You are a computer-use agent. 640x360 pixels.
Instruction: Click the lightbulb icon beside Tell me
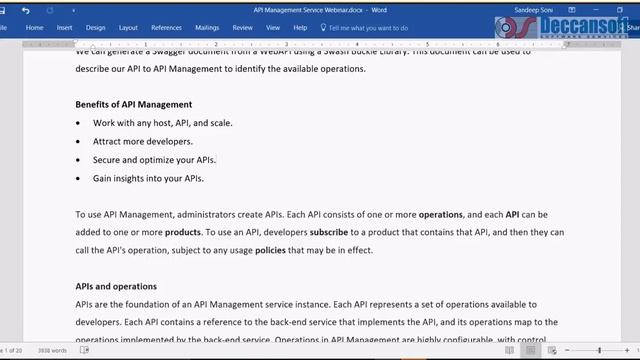tap(323, 27)
